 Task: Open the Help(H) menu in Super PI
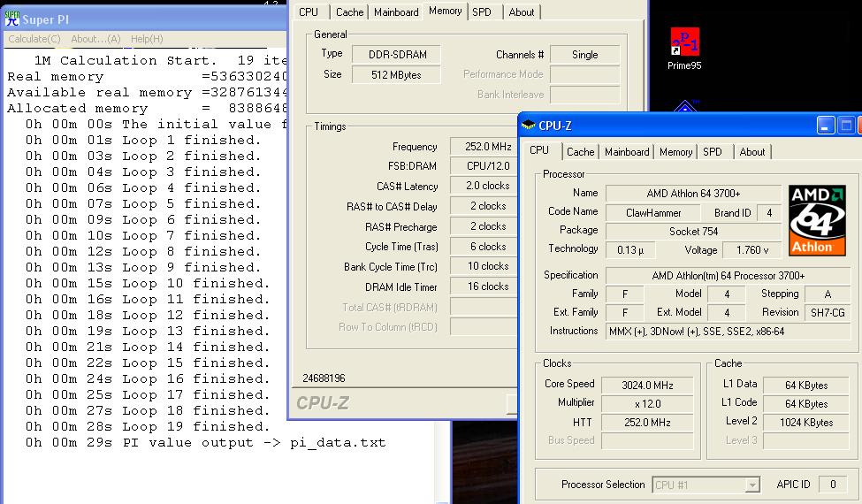(147, 39)
